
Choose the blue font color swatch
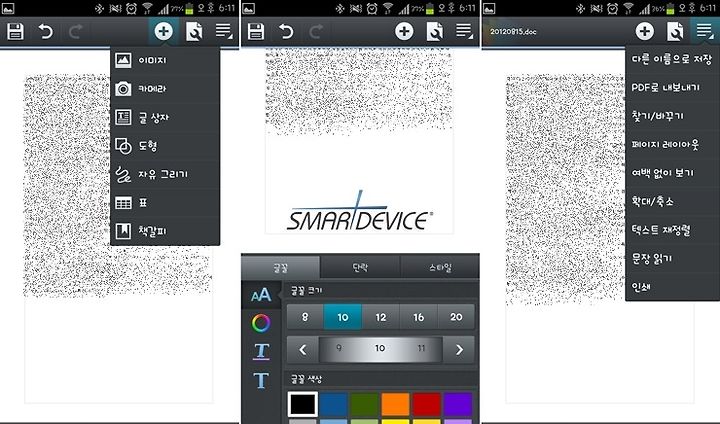(333, 404)
